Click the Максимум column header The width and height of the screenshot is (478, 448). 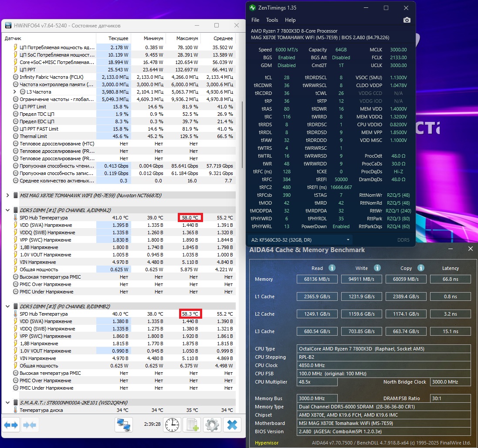point(183,38)
